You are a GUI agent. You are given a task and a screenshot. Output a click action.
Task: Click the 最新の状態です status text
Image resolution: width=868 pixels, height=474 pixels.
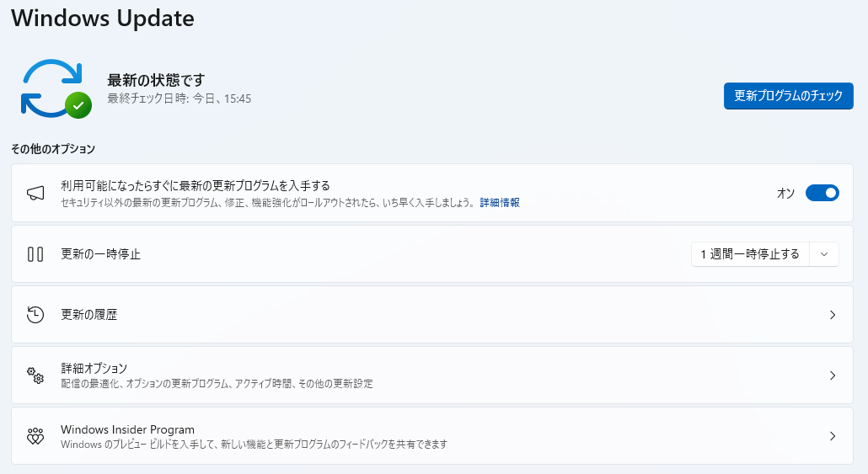pos(156,80)
